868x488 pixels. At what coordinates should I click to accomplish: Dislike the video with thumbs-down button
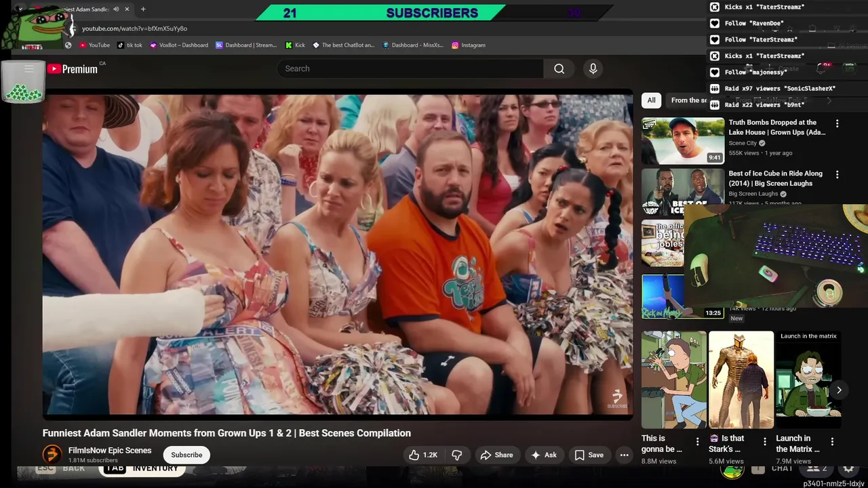[x=457, y=455]
